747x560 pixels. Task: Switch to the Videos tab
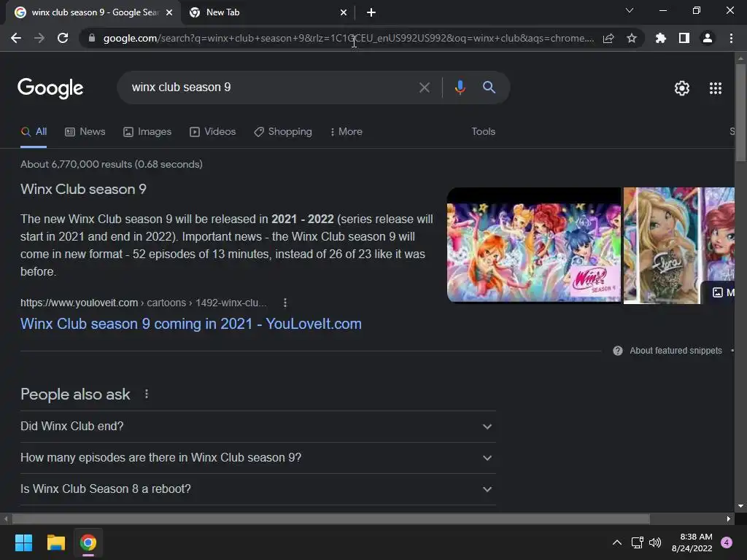click(x=212, y=132)
